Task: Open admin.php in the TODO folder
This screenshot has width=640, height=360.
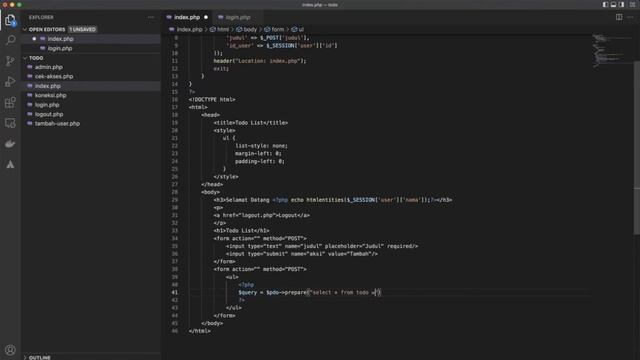Action: point(49,67)
